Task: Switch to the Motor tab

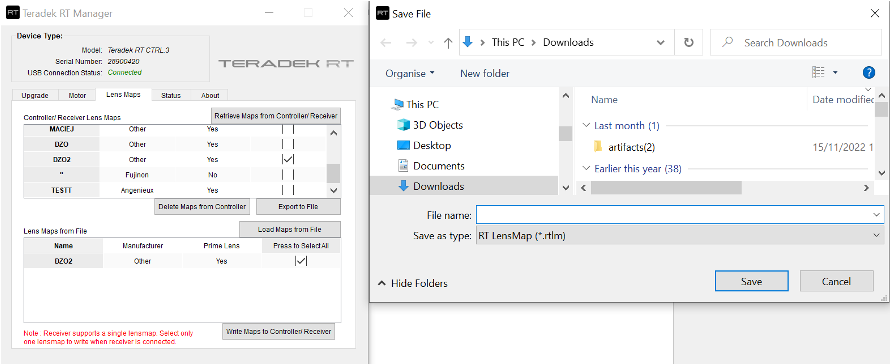Action: [77, 95]
